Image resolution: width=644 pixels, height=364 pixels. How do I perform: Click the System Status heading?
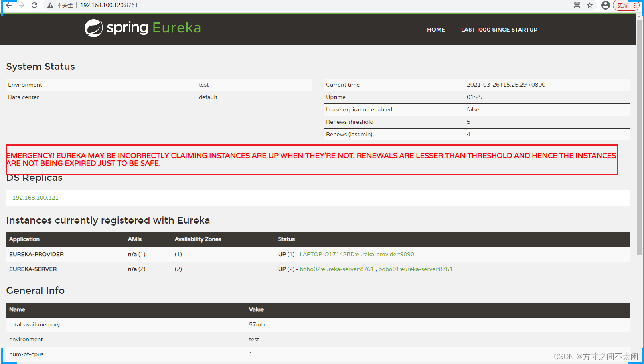coord(40,67)
